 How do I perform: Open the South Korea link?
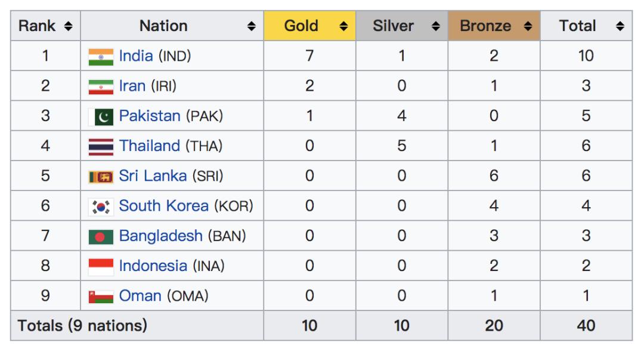pos(163,206)
